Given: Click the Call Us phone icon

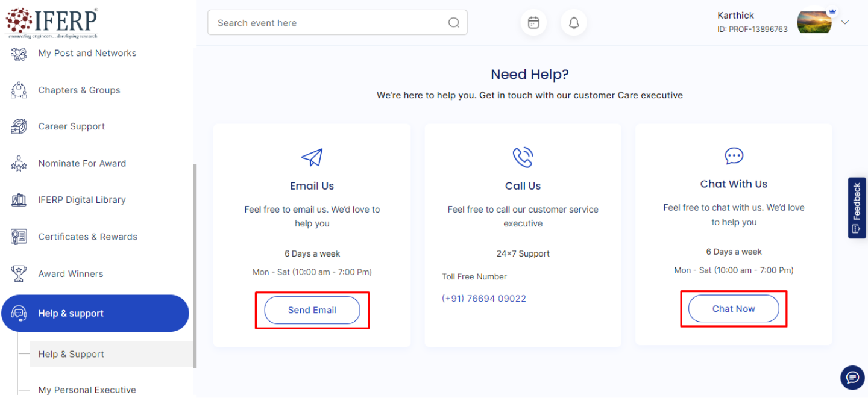Looking at the screenshot, I should [523, 158].
